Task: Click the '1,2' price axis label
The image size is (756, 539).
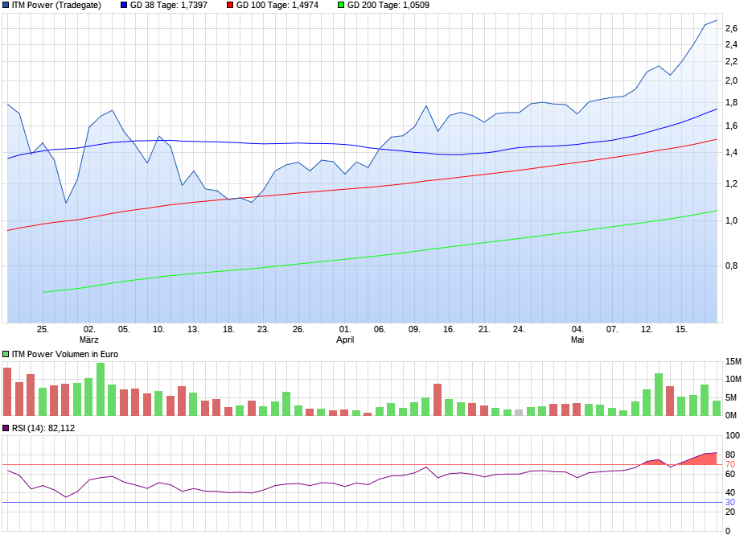Action: [x=731, y=184]
